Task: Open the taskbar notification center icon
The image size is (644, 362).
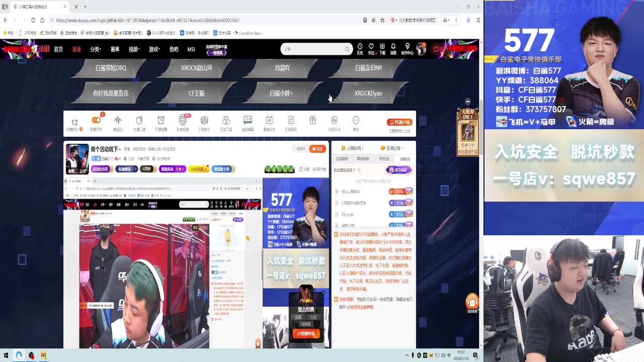Action: click(x=475, y=355)
